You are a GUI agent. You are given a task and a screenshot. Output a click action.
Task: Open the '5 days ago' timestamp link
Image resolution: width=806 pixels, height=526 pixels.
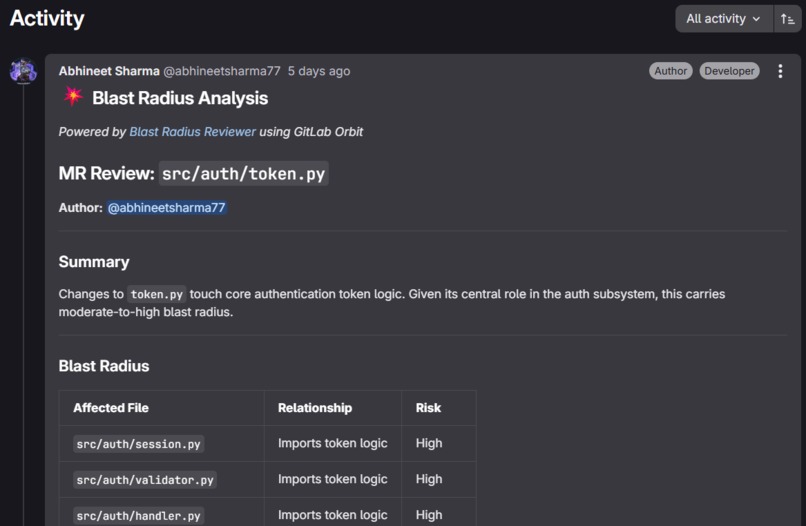click(319, 71)
